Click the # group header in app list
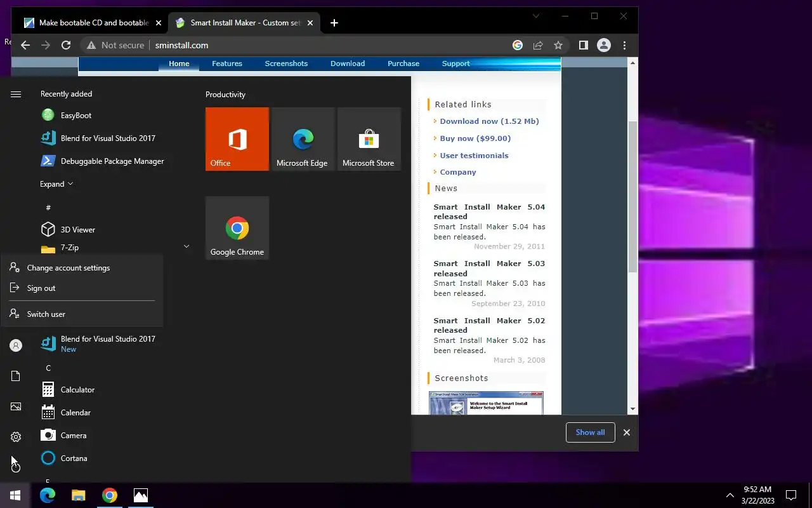Image resolution: width=812 pixels, height=508 pixels. 48,208
